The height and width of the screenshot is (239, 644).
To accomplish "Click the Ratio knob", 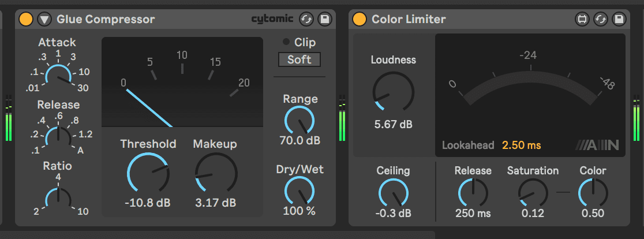I will coord(58,200).
